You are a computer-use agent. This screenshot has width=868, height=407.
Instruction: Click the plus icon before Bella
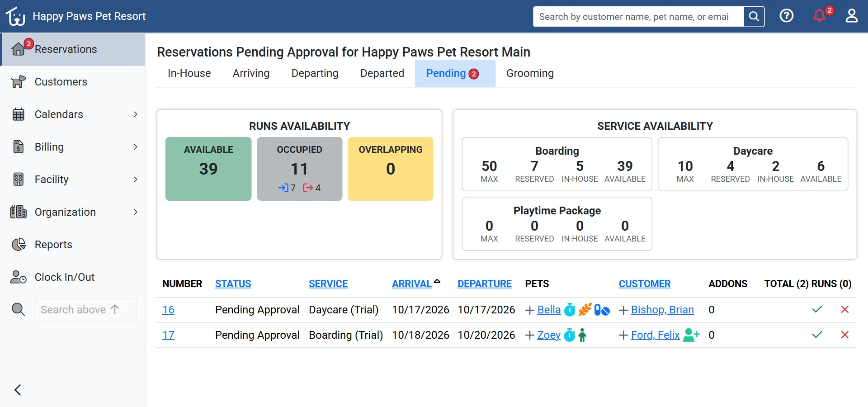click(x=530, y=310)
